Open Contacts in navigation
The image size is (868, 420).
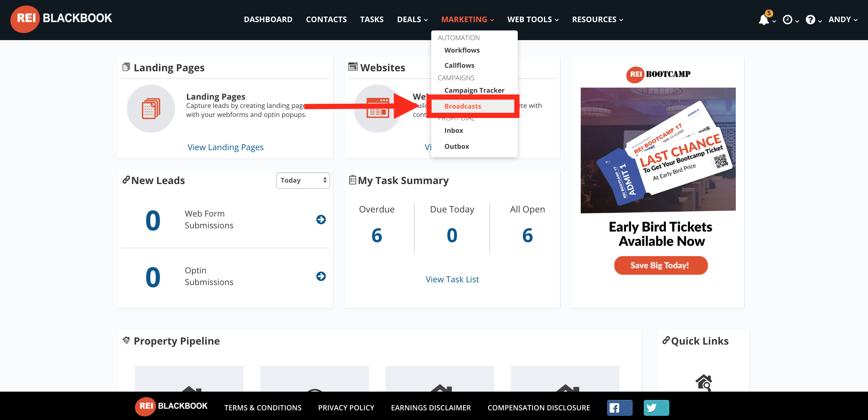326,20
